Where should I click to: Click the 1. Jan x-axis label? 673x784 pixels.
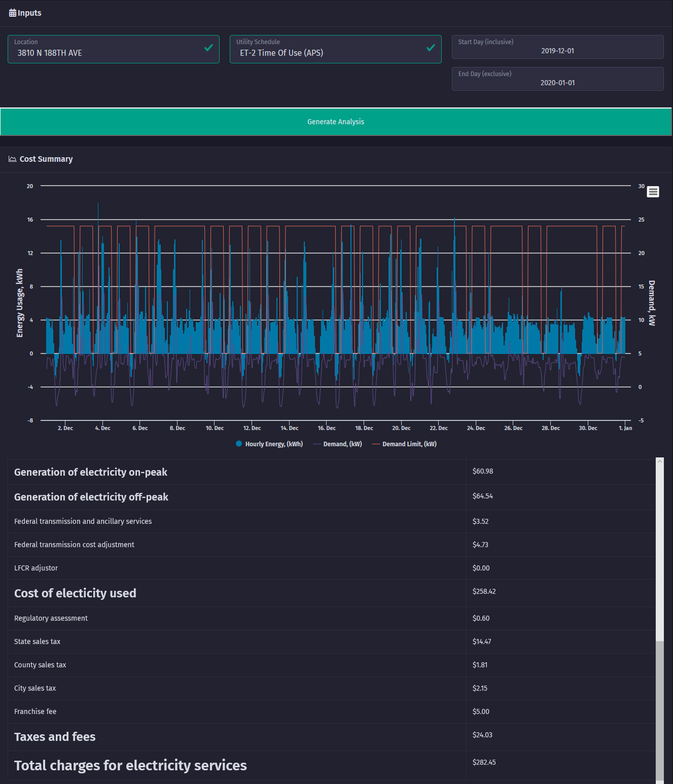(x=625, y=428)
